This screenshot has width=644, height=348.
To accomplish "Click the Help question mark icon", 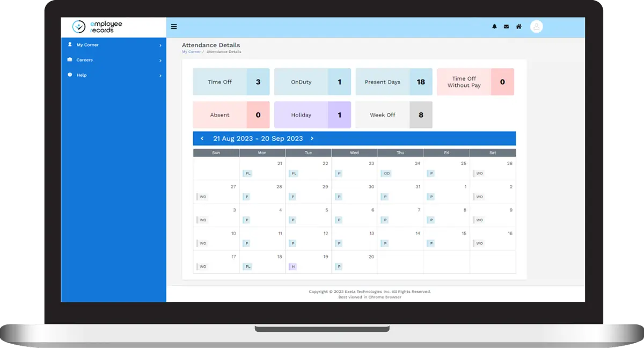I will coord(69,75).
